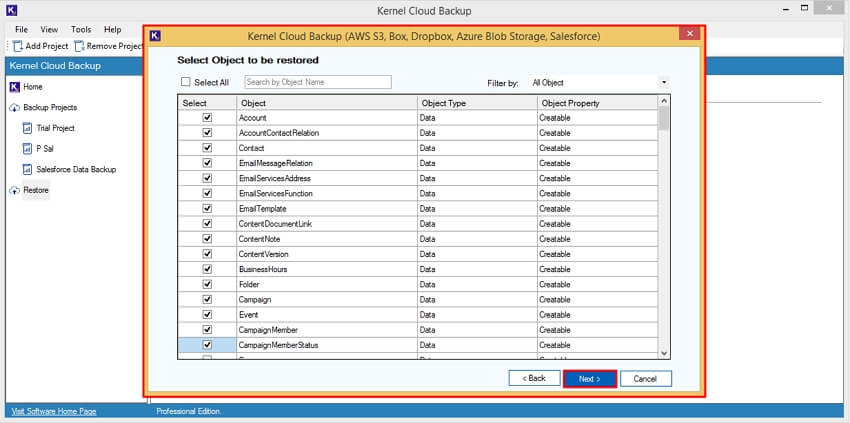Viewport: 850px width, 423px height.
Task: Uncheck the AccountContactRelation checkbox
Action: pyautogui.click(x=207, y=133)
